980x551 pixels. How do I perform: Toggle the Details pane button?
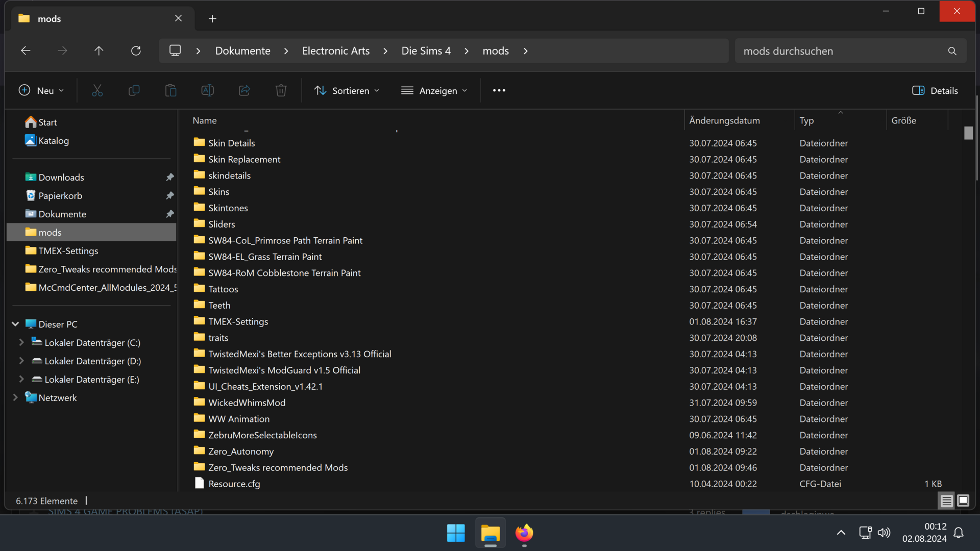click(935, 91)
